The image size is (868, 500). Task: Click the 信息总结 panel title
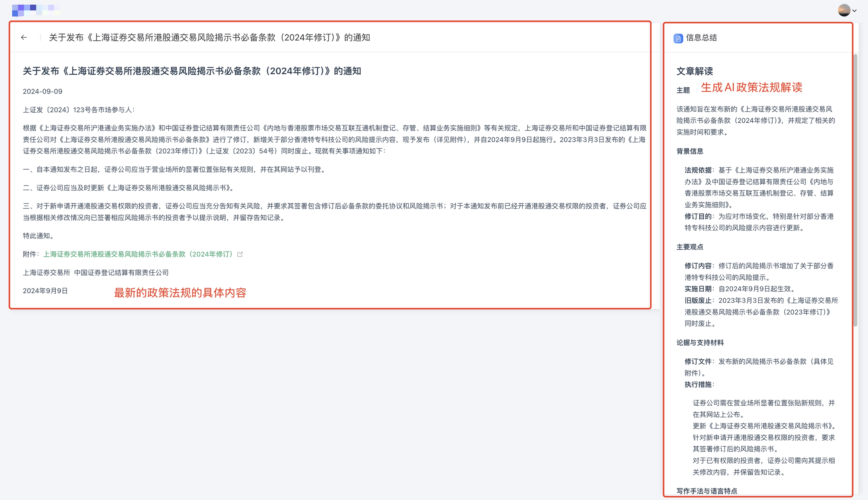point(701,38)
